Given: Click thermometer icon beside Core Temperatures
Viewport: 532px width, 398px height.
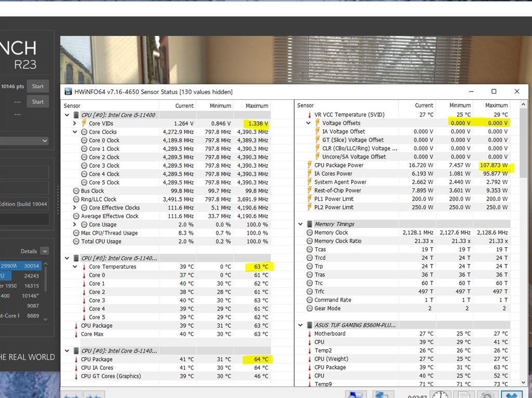Looking at the screenshot, I should (x=84, y=267).
